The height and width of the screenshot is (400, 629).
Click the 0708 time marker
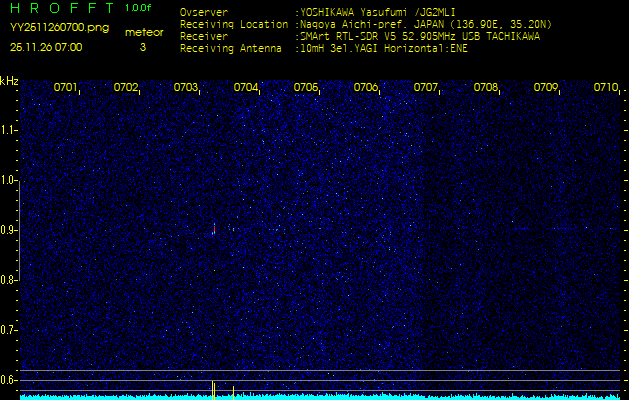click(x=485, y=87)
